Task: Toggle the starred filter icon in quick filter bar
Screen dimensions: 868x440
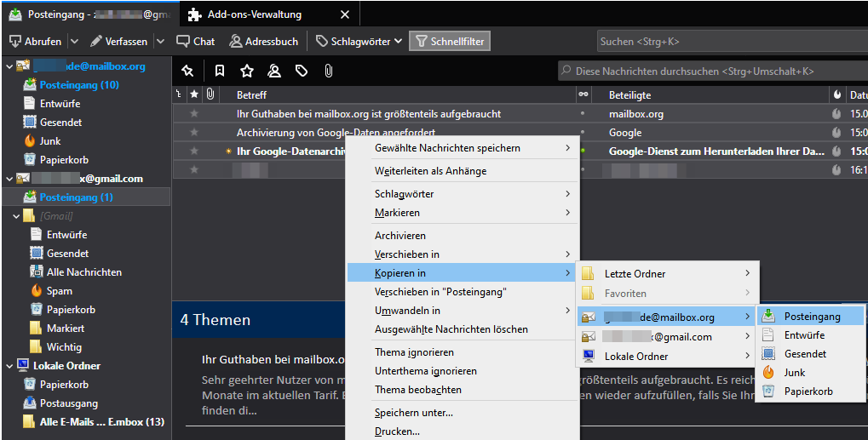Action: coord(247,71)
